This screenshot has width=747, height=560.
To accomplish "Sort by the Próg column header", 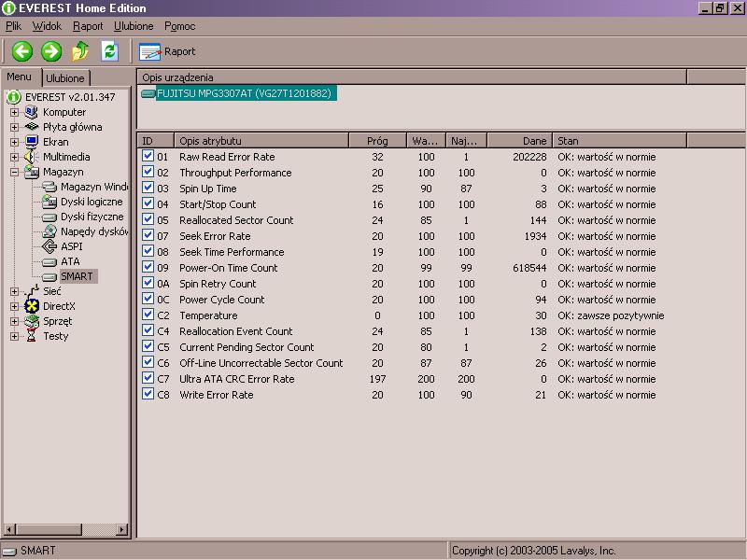I will tap(377, 141).
